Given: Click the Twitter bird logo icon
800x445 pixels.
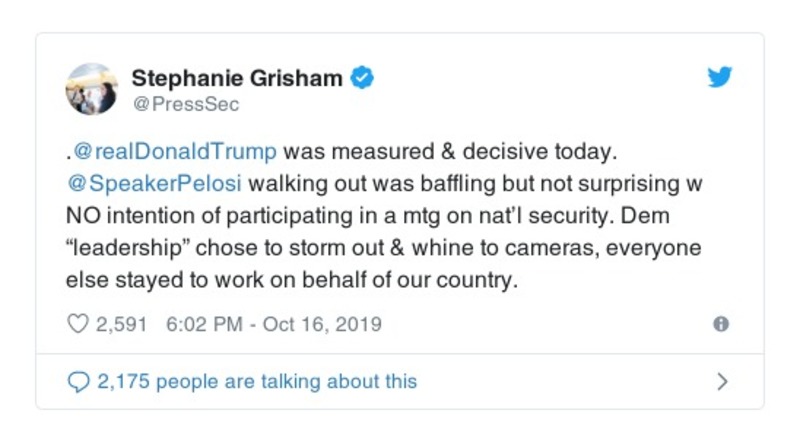Looking at the screenshot, I should tap(719, 76).
